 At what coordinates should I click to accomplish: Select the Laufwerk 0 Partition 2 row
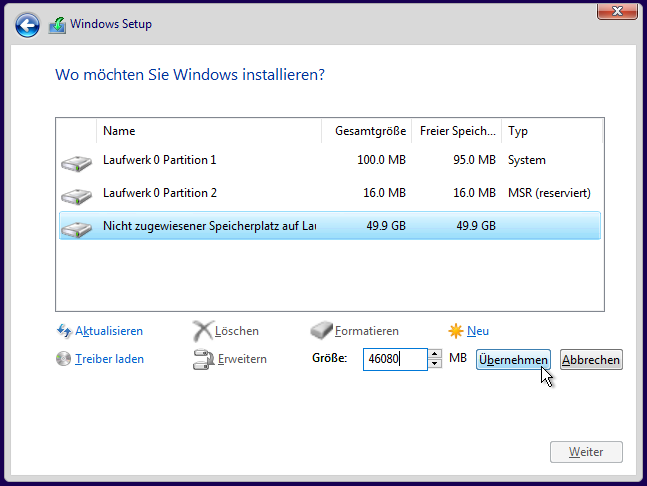tap(330, 193)
